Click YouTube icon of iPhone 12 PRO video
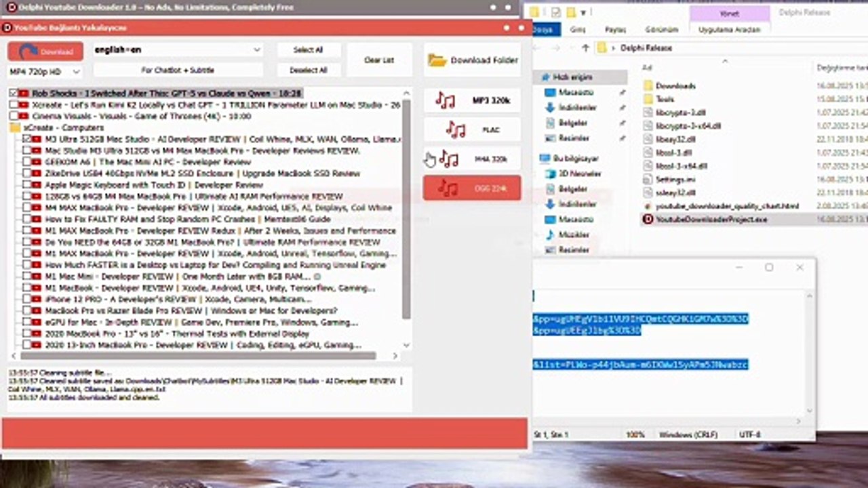 tap(37, 300)
